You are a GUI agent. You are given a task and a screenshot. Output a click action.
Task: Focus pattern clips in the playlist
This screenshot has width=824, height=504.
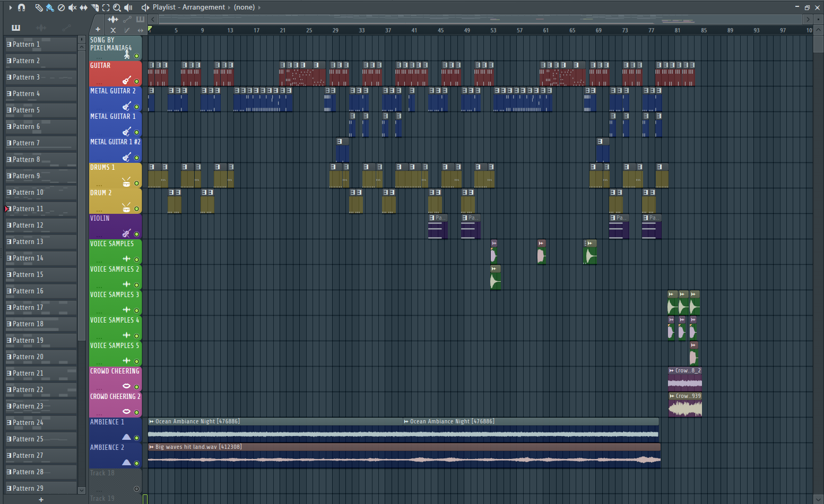(140, 20)
